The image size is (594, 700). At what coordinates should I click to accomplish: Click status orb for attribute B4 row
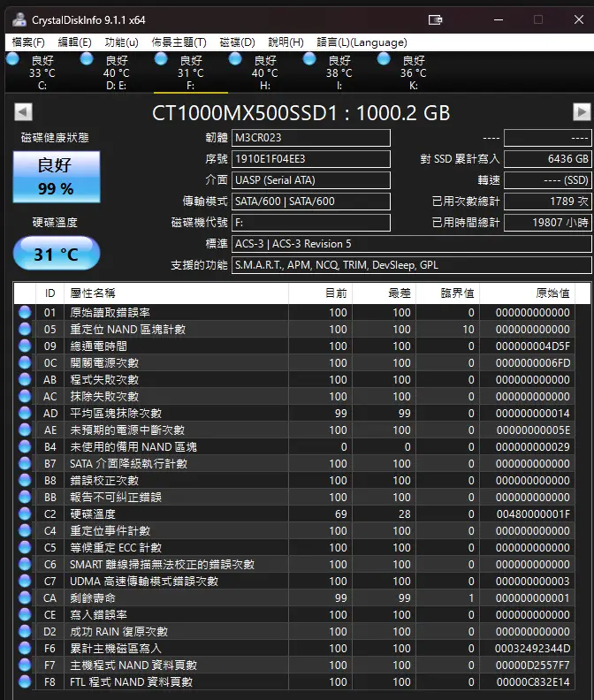point(25,446)
